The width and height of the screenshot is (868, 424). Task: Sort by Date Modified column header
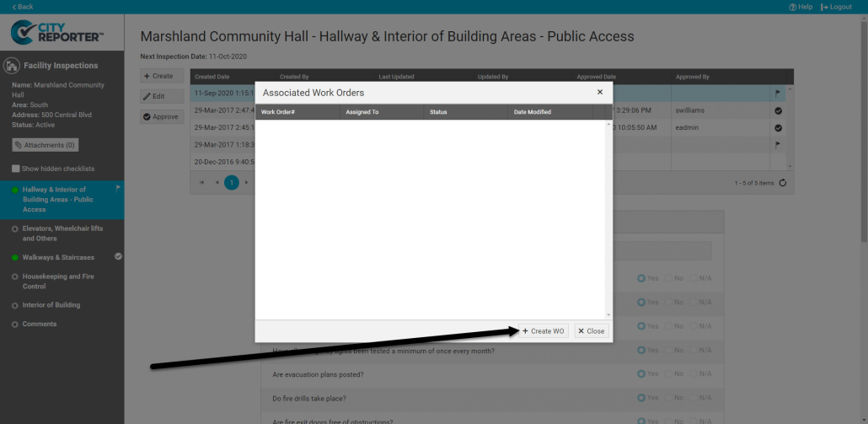coord(532,112)
